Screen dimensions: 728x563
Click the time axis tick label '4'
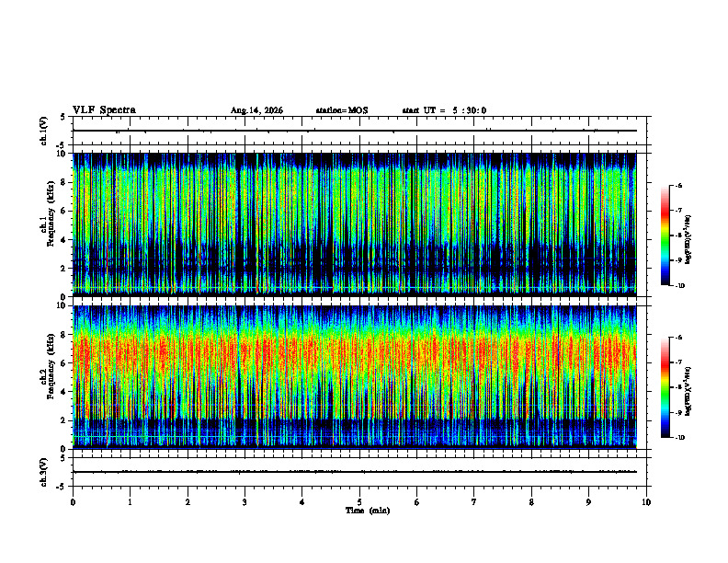point(302,502)
